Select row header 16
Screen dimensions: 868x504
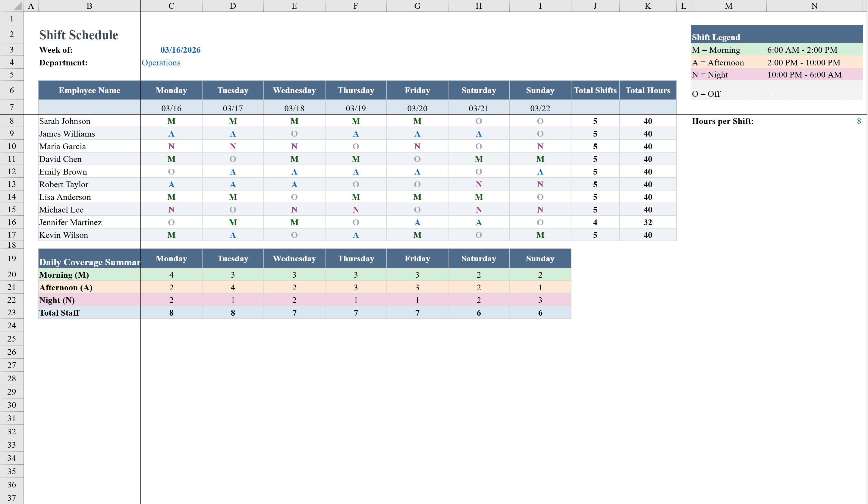pyautogui.click(x=12, y=222)
